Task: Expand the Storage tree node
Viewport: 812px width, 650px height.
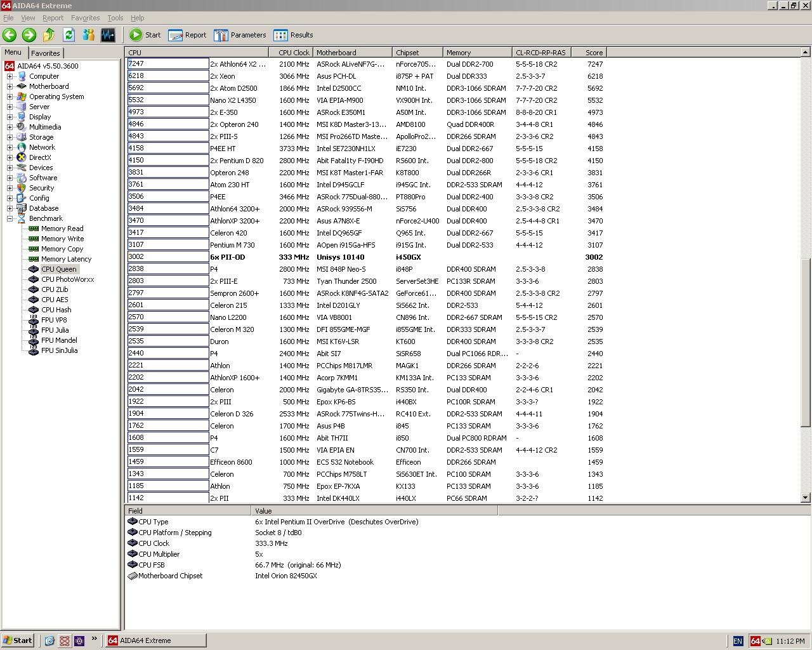Action: [10, 137]
